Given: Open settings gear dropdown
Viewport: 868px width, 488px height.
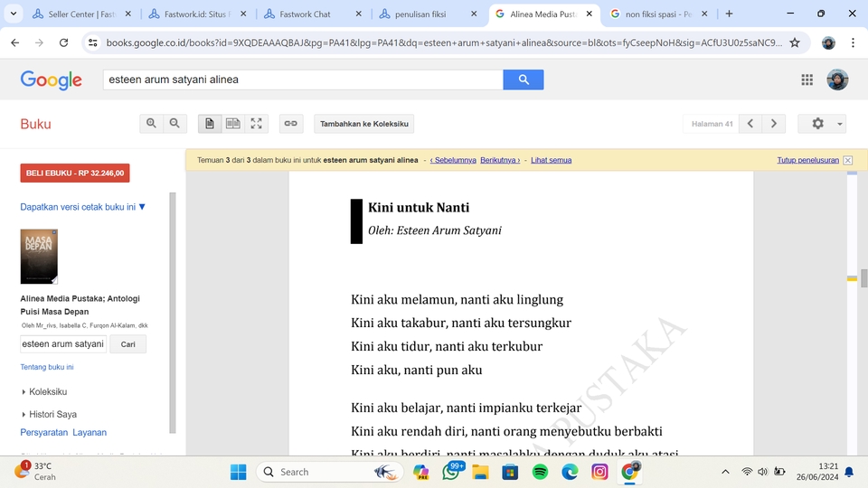Looking at the screenshot, I should click(x=822, y=124).
